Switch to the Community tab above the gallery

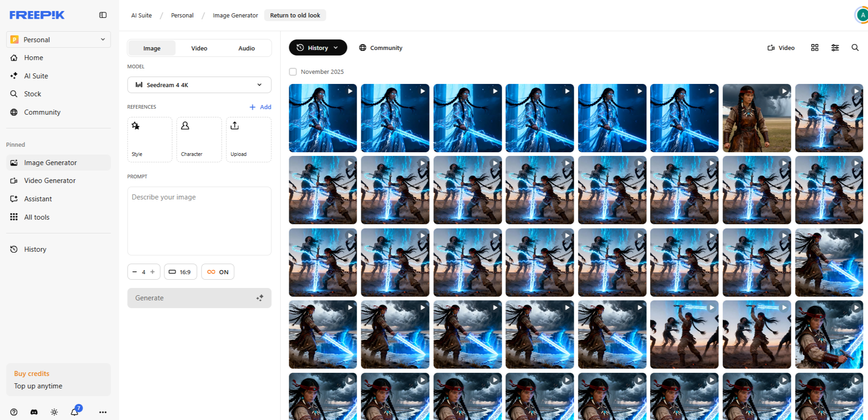click(381, 48)
